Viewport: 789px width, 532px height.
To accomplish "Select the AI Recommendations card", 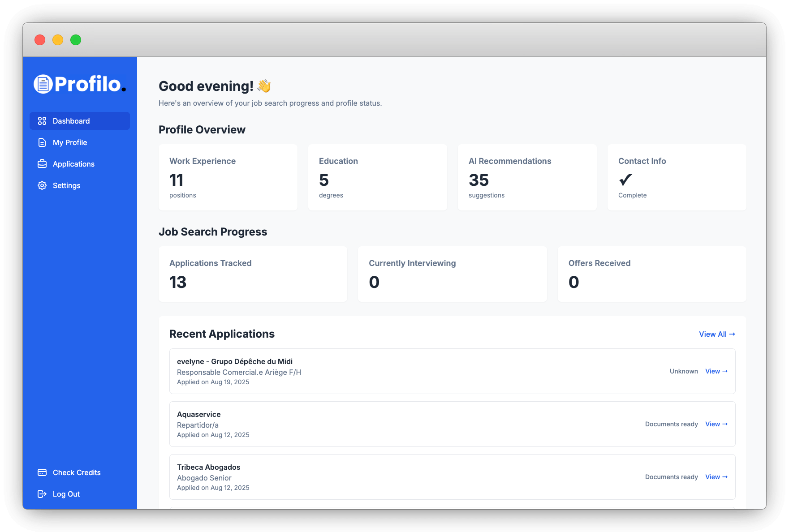I will (x=527, y=177).
